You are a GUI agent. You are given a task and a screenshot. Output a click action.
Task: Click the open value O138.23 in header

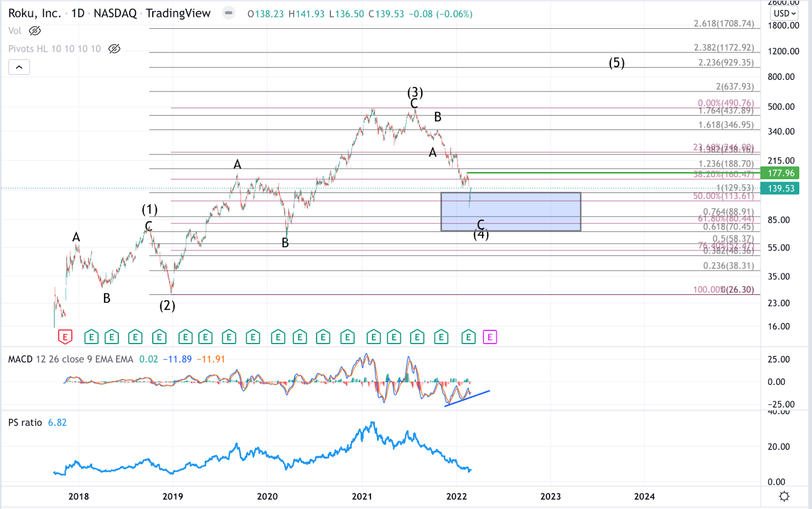point(265,14)
